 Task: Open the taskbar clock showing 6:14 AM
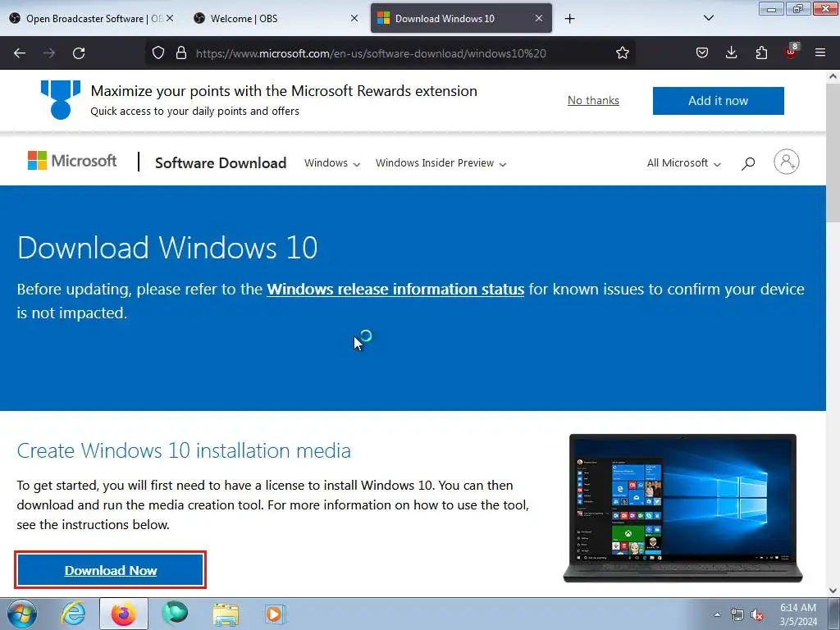click(797, 614)
